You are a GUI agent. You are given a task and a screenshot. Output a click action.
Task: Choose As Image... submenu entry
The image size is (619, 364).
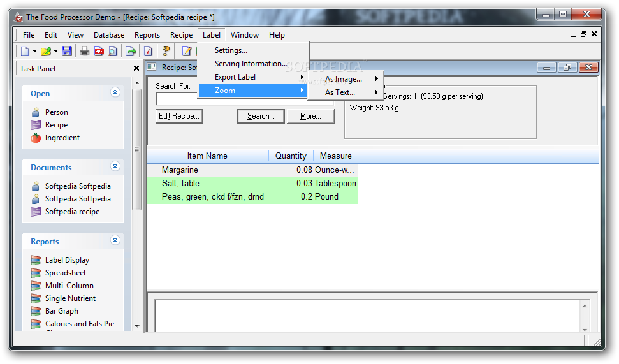coord(346,79)
